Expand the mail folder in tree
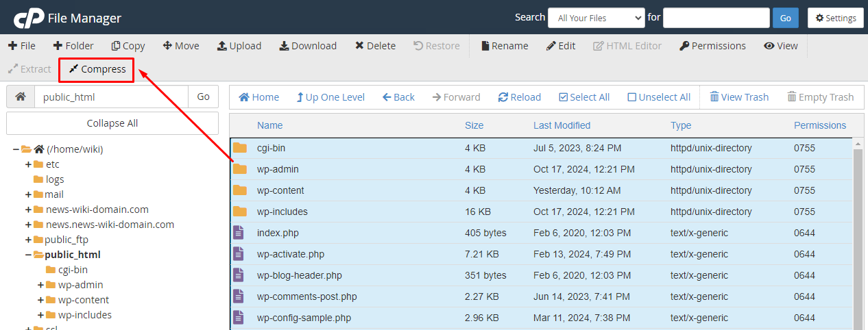This screenshot has height=330, width=868. [29, 194]
